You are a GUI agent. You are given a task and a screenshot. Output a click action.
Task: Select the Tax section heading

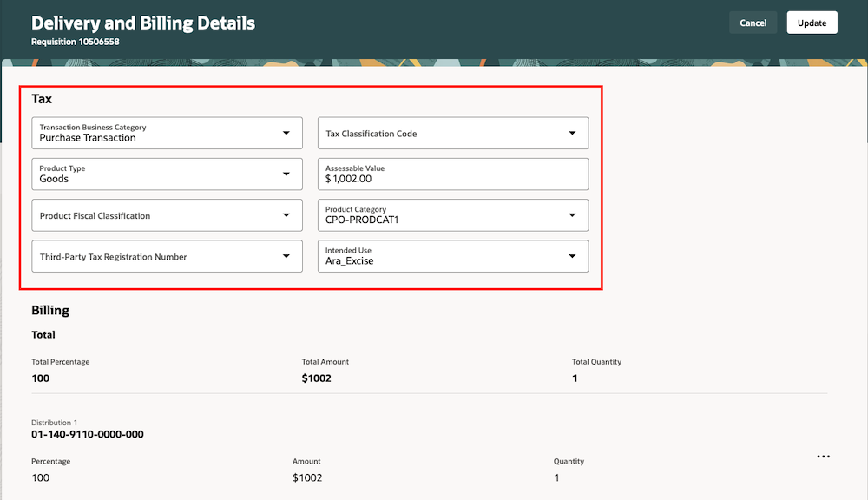[x=42, y=99]
